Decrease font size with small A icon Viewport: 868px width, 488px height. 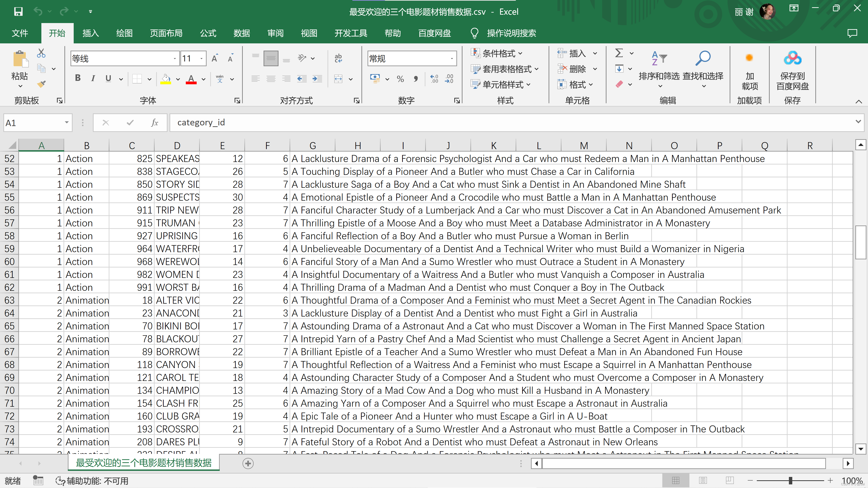(231, 59)
